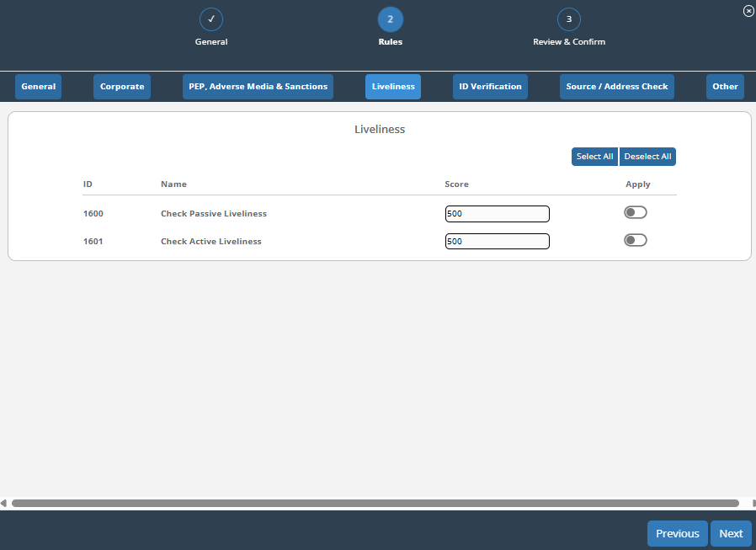Open the General rules tab
This screenshot has height=550, width=756.
pos(39,87)
